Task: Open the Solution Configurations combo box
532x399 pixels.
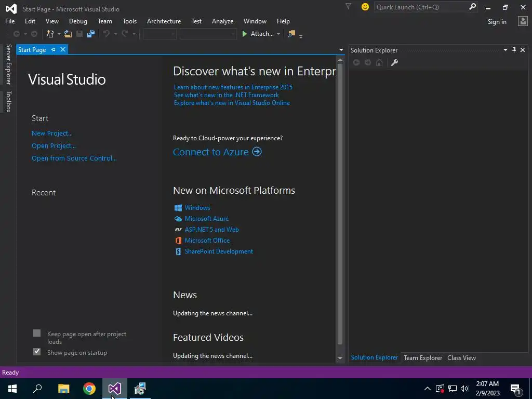Action: click(x=159, y=34)
